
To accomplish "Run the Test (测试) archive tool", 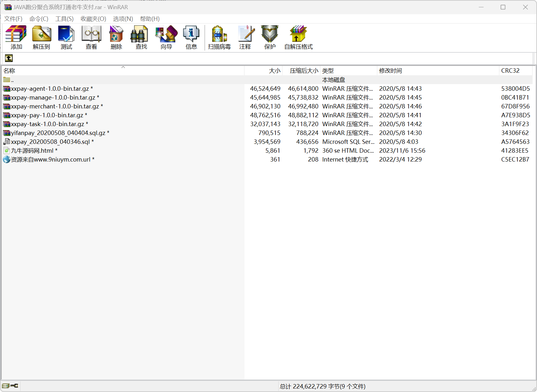I will click(66, 37).
